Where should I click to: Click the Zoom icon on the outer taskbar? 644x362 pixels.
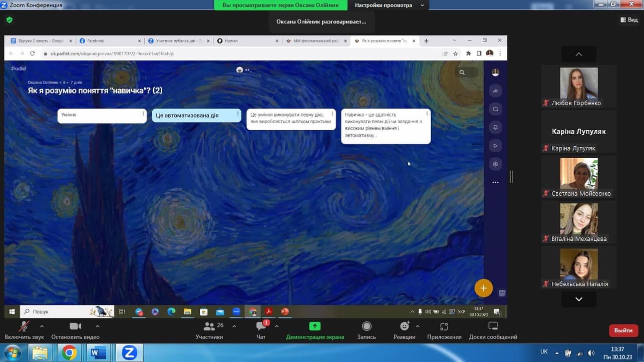point(129,353)
